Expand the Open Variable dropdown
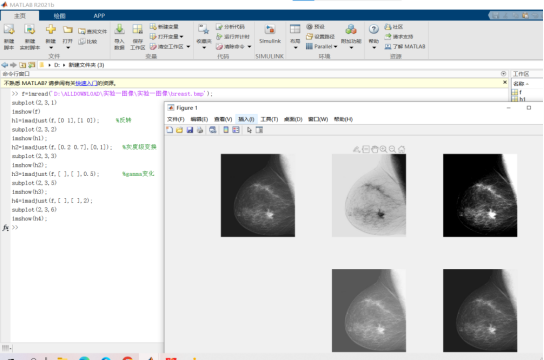Image resolution: width=544 pixels, height=360 pixels. (x=181, y=36)
